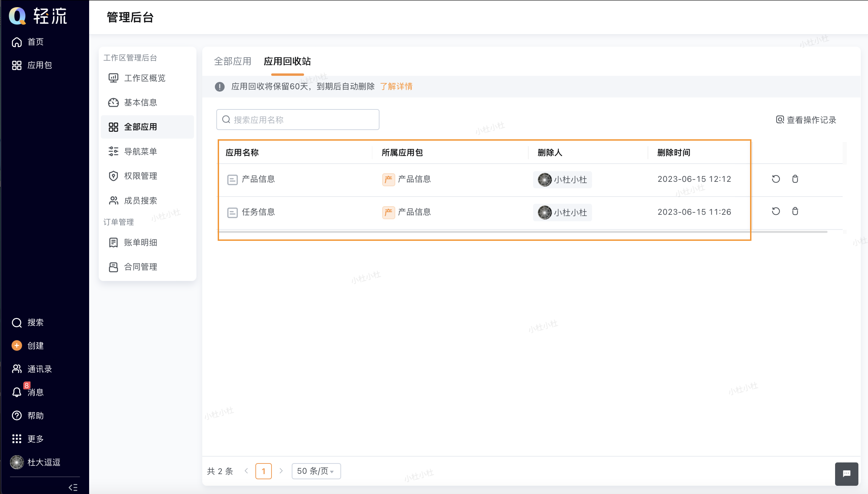Restore the 产品信息 app
The width and height of the screenshot is (868, 494).
(x=776, y=179)
